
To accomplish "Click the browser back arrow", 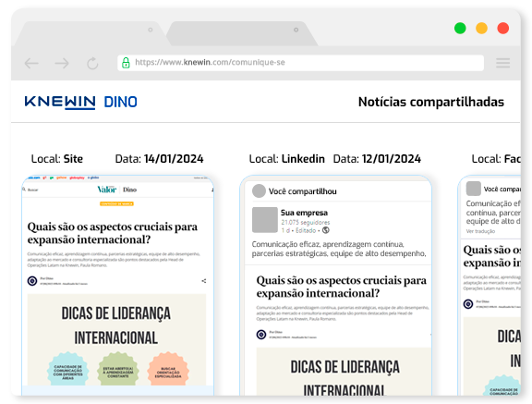I will tap(31, 63).
